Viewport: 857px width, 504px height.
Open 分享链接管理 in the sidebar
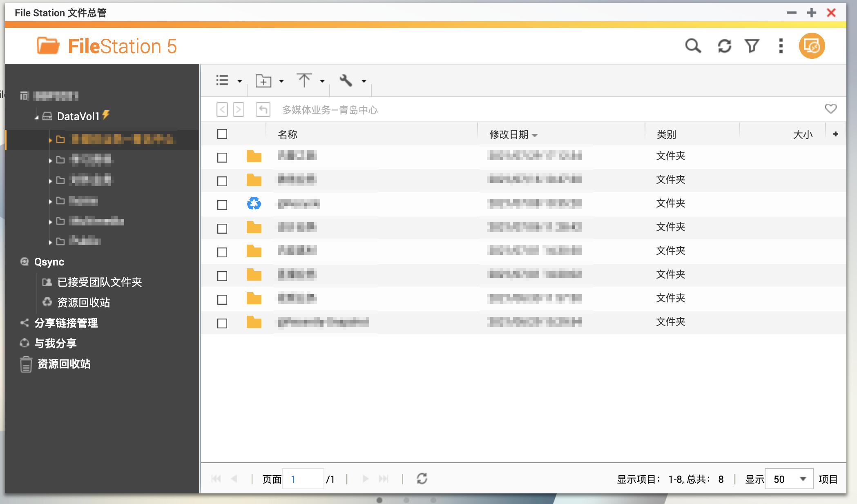[67, 323]
